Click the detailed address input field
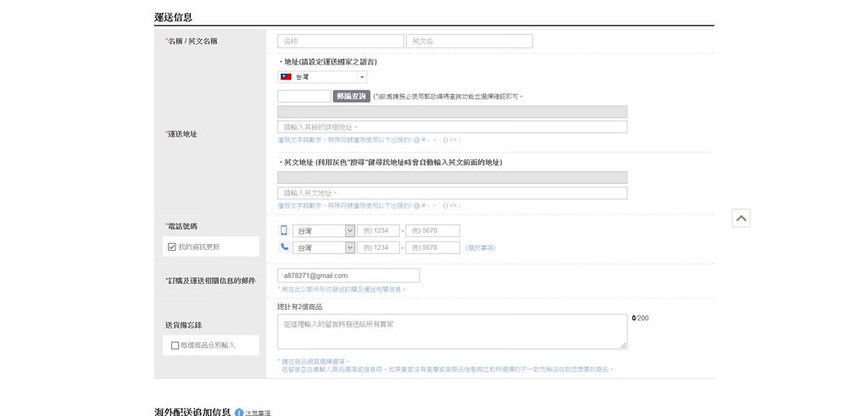Screen dimensions: 868x416 [x=453, y=127]
